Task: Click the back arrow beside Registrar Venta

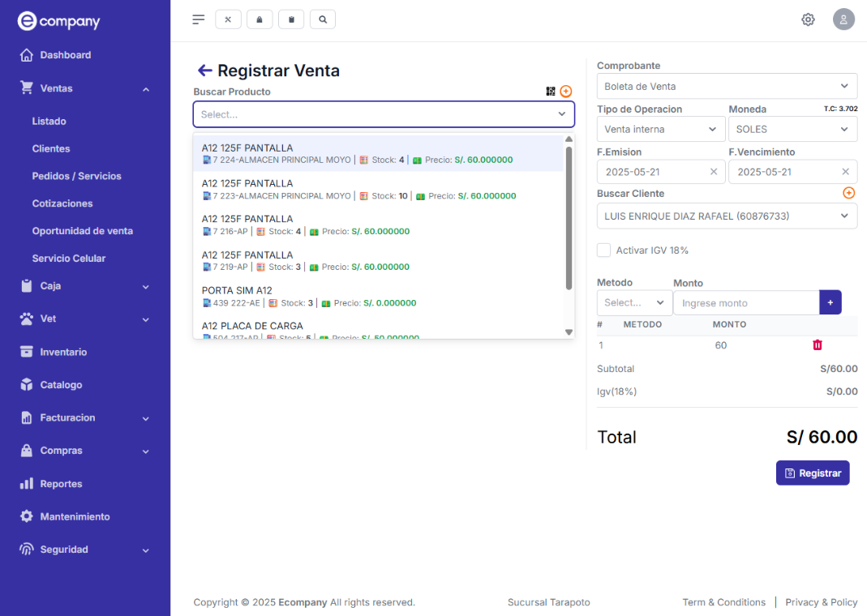Action: [x=204, y=71]
